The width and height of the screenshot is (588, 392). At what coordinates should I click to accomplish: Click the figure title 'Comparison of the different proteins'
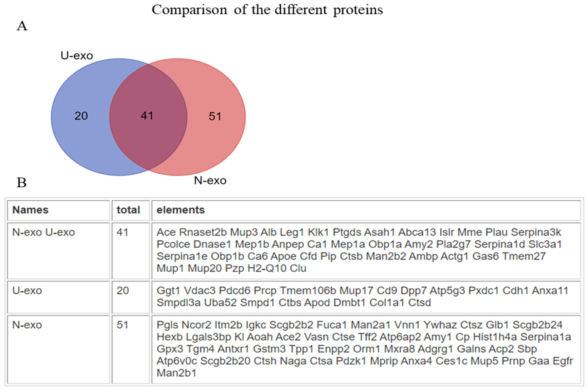(267, 10)
